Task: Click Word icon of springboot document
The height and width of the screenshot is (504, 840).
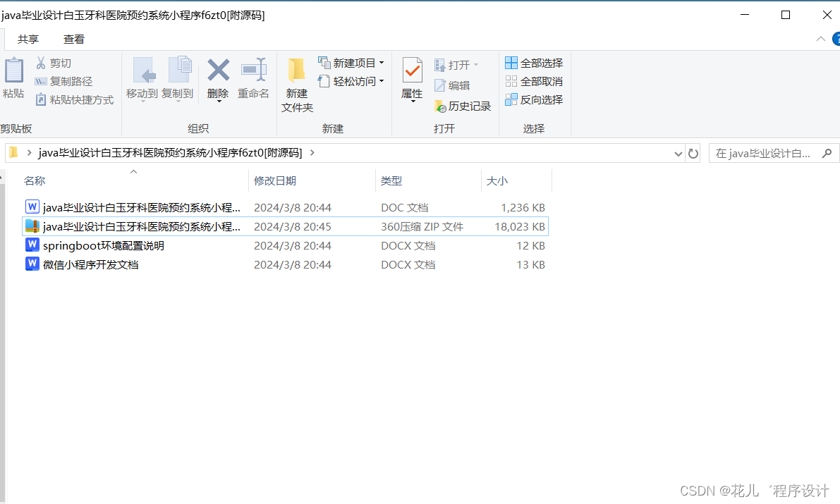Action: [32, 245]
